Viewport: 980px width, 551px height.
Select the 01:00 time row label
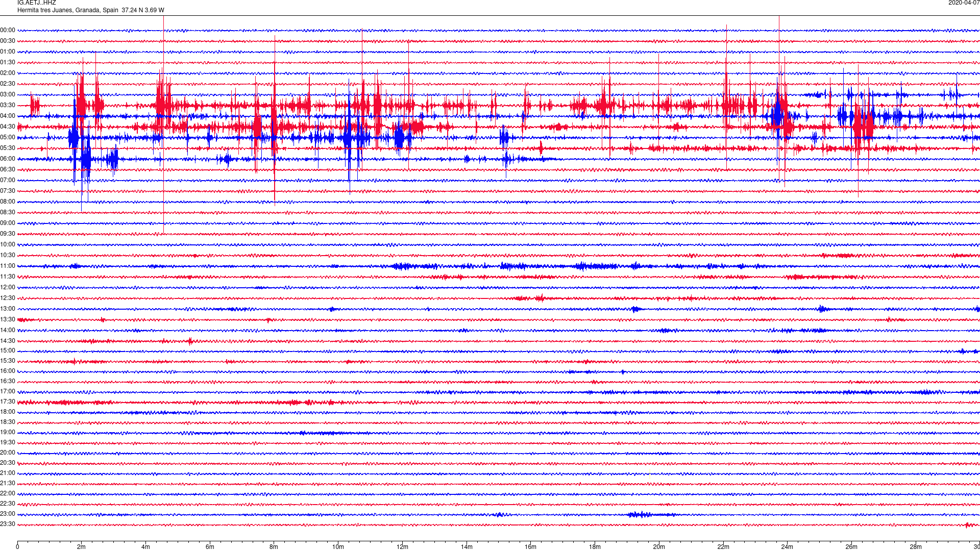point(8,52)
